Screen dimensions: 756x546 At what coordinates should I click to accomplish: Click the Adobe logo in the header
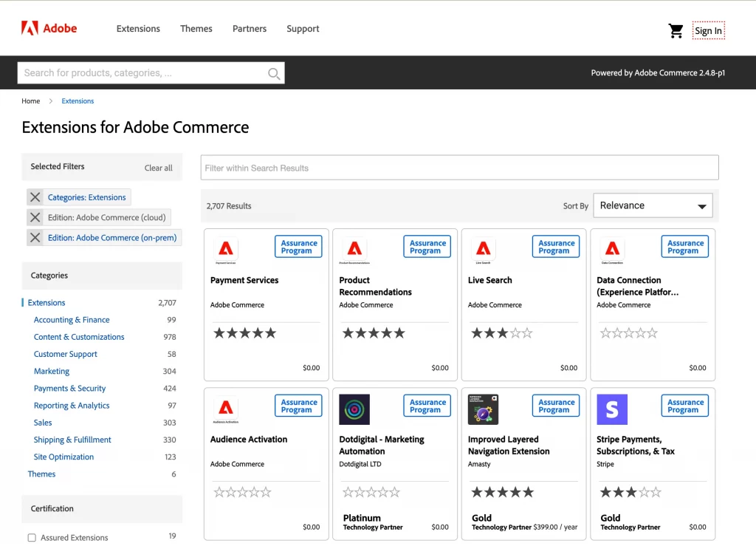(49, 29)
